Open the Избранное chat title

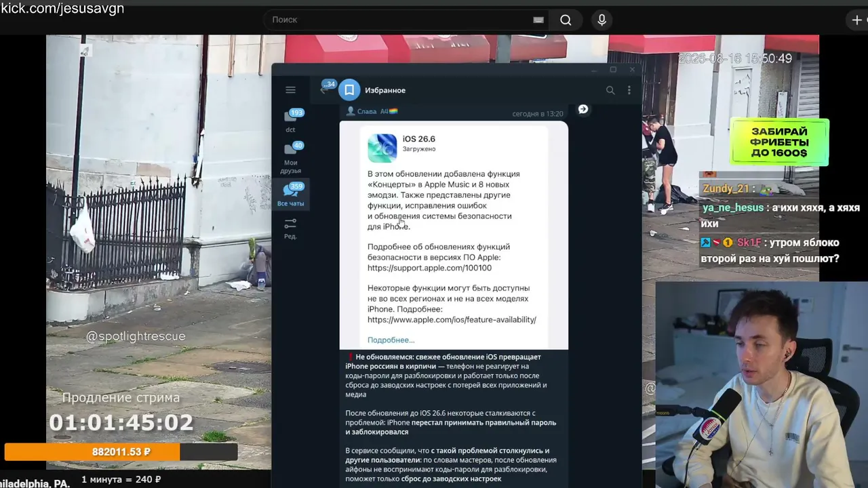coord(385,90)
